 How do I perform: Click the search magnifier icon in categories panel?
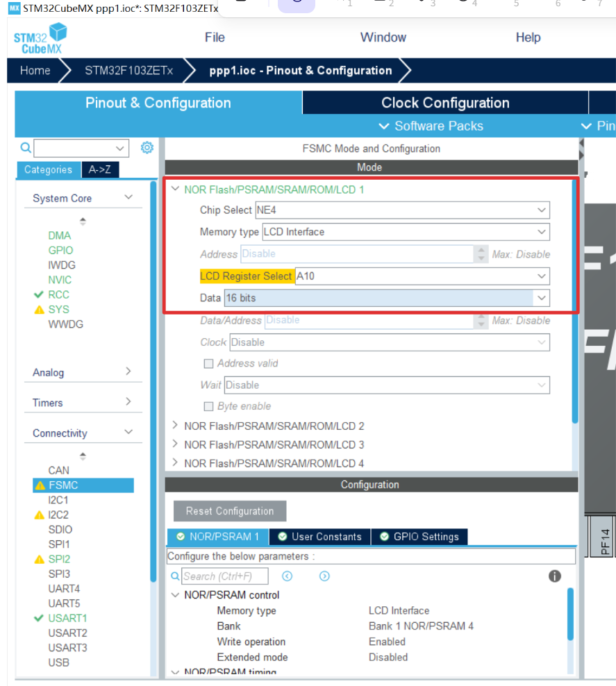pos(26,148)
